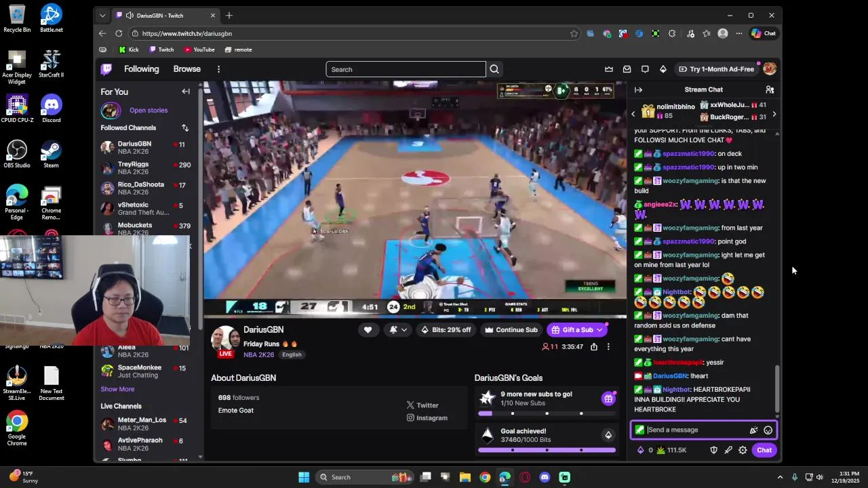Open whispers speech bubble icon
This screenshot has height=488, width=868.
pyautogui.click(x=645, y=69)
